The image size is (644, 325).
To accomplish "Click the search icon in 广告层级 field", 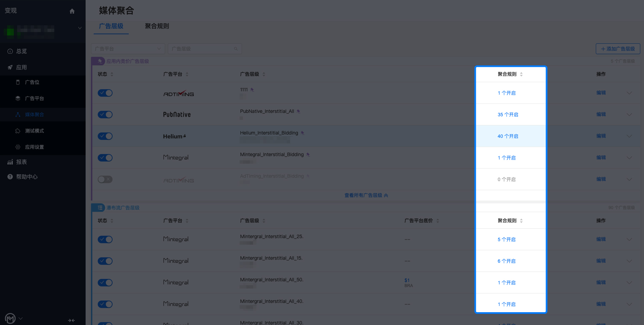I will click(236, 49).
